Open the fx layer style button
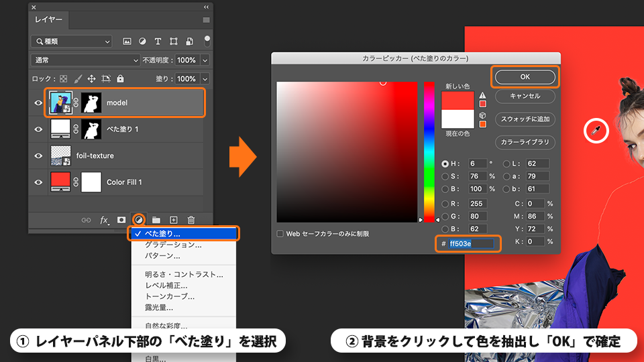Image resolution: width=644 pixels, height=362 pixels. 105,221
